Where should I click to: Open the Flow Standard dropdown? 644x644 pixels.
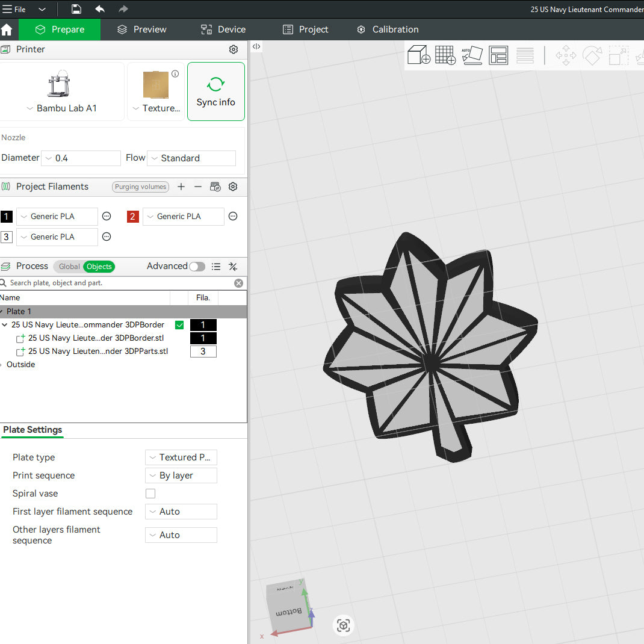[x=191, y=158]
